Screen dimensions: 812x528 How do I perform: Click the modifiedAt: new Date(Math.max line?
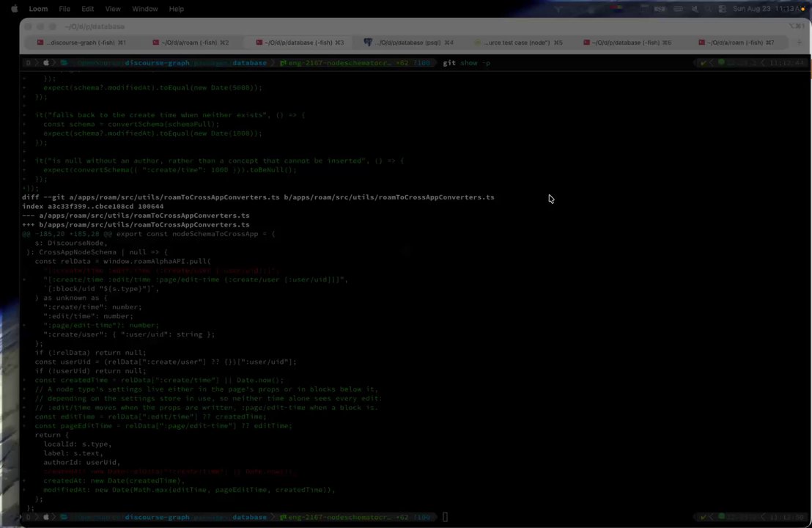coord(190,490)
